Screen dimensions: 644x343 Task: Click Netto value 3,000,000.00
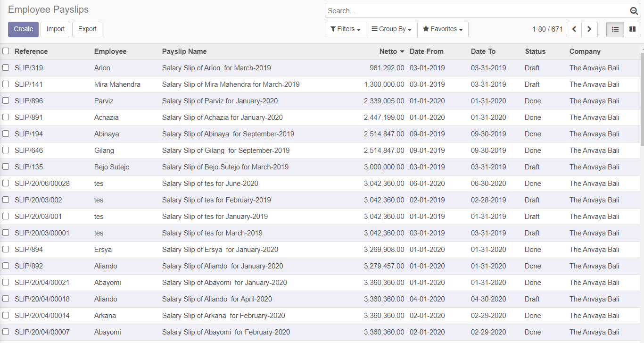[x=384, y=167]
